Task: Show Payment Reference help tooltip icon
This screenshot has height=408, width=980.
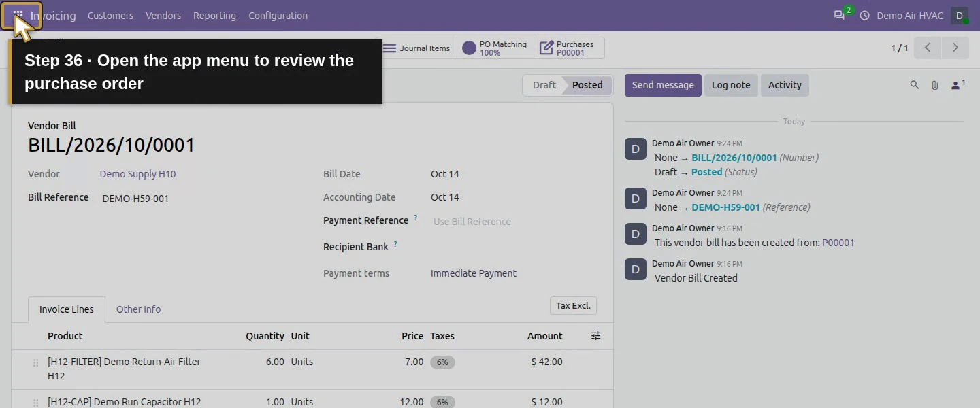Action: [x=416, y=218]
